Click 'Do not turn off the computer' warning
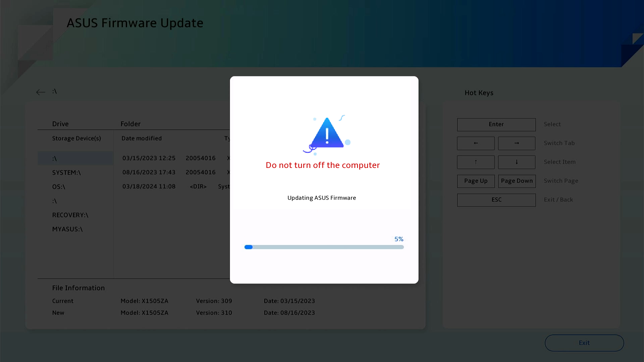 [323, 165]
